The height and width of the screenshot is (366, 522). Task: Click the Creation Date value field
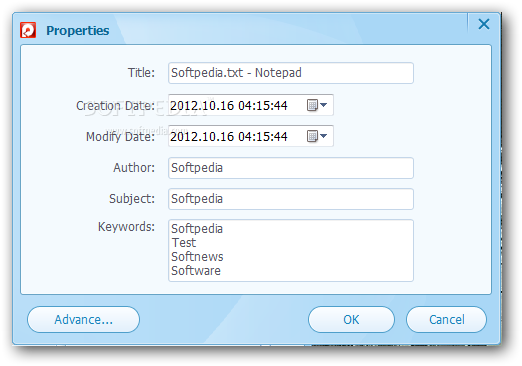(x=251, y=105)
